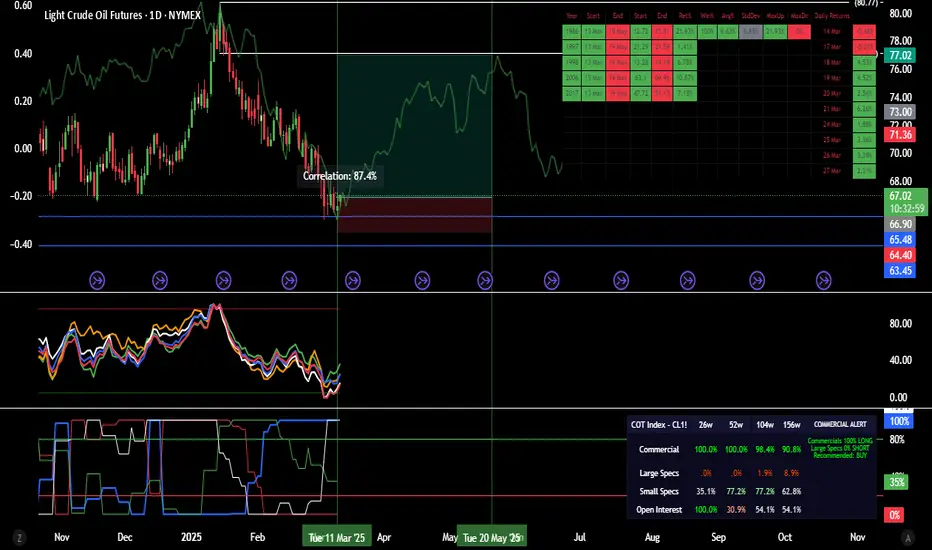The width and height of the screenshot is (932, 550).
Task: Click the 100% blue label on COT pane scale
Action: 899,421
